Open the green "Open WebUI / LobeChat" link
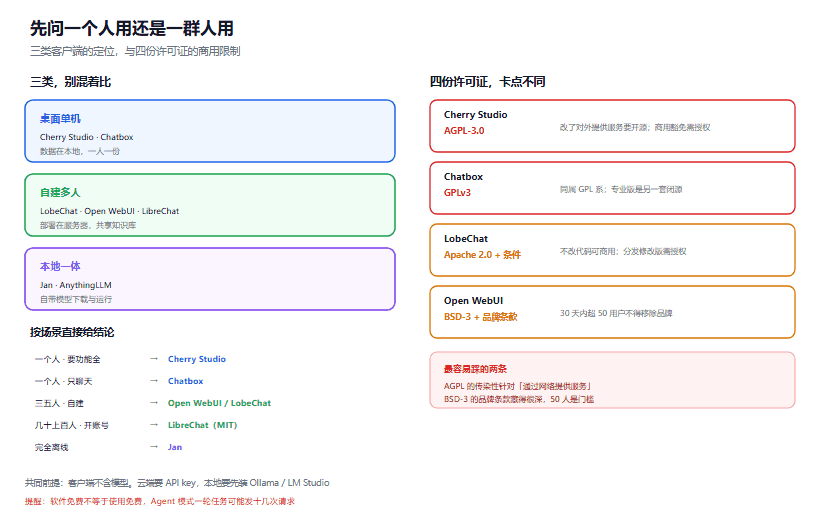820x520 pixels. (219, 403)
